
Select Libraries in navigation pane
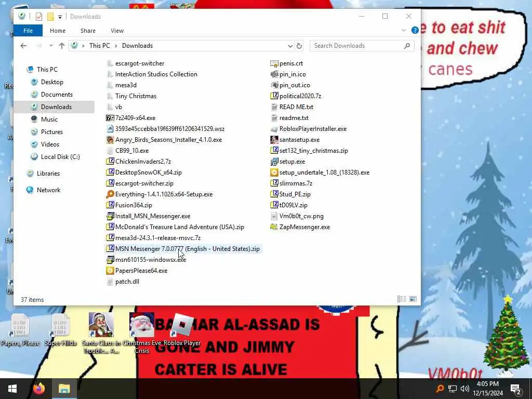tap(48, 174)
